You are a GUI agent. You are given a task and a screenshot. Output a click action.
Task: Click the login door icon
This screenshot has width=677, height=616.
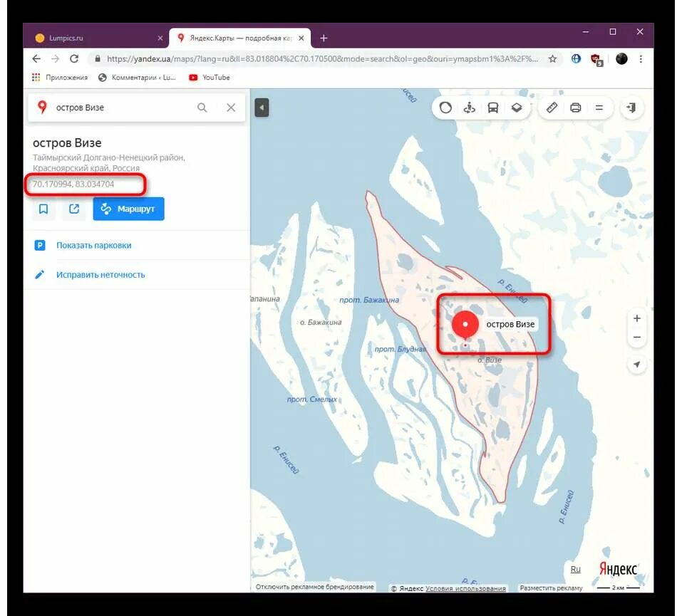631,108
